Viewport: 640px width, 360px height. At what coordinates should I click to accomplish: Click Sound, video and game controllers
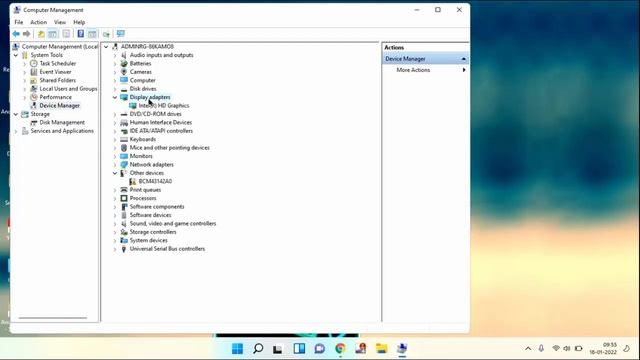pyautogui.click(x=173, y=224)
